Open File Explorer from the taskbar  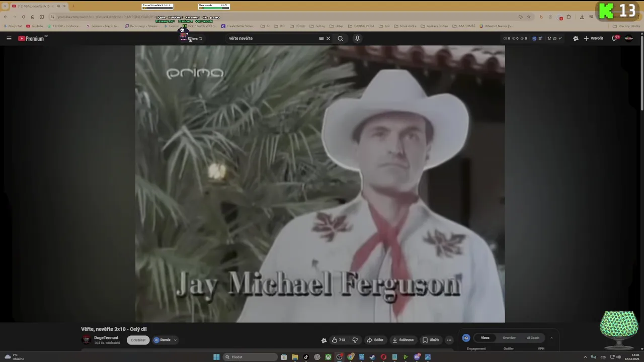click(x=295, y=357)
